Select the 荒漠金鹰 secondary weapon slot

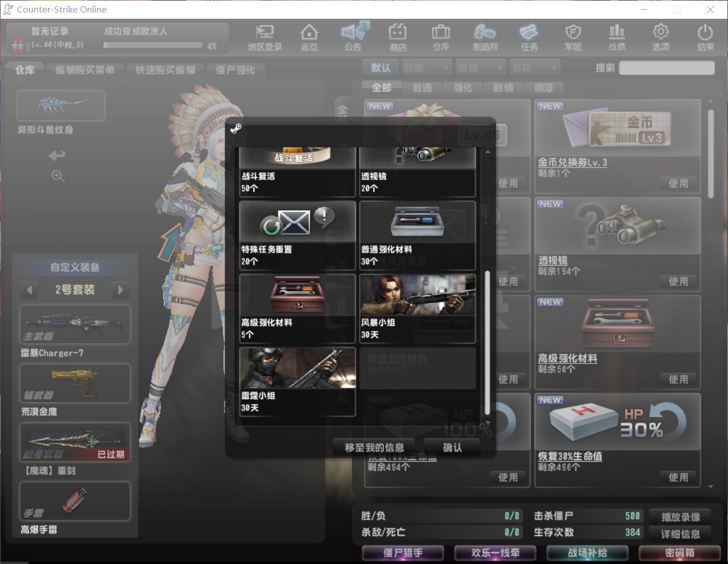coord(75,383)
